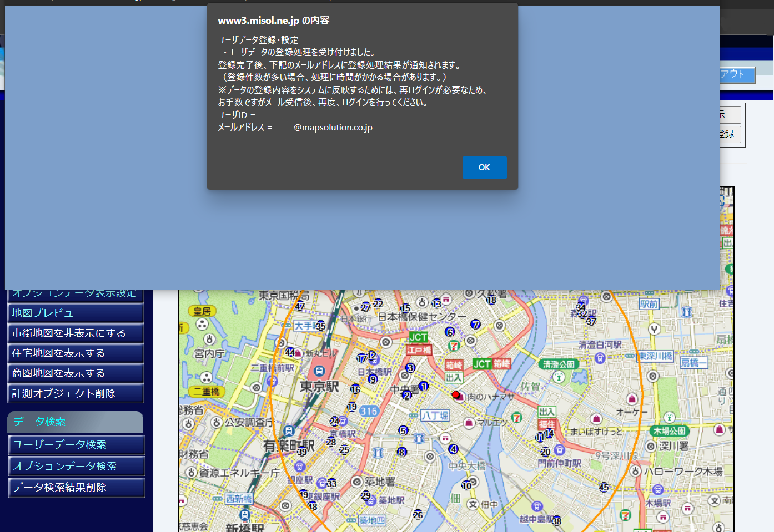Click 住宅地図を表示する in the sidebar
This screenshot has width=774, height=532.
76,353
